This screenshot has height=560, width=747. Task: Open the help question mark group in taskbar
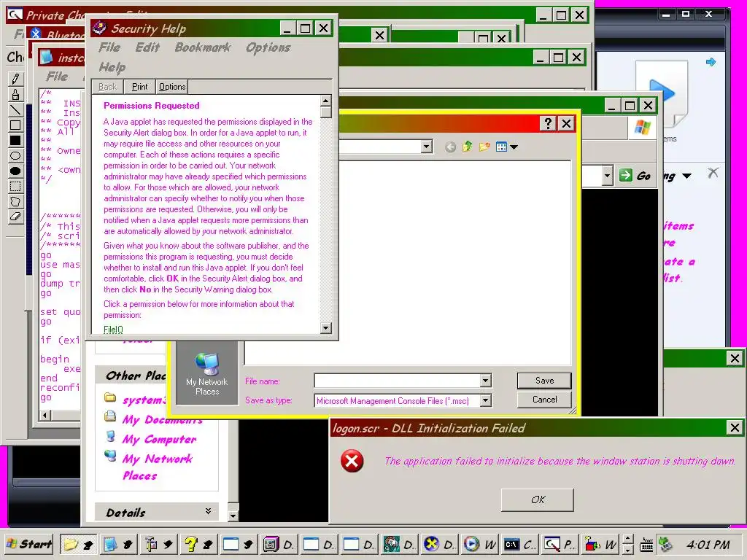click(198, 544)
